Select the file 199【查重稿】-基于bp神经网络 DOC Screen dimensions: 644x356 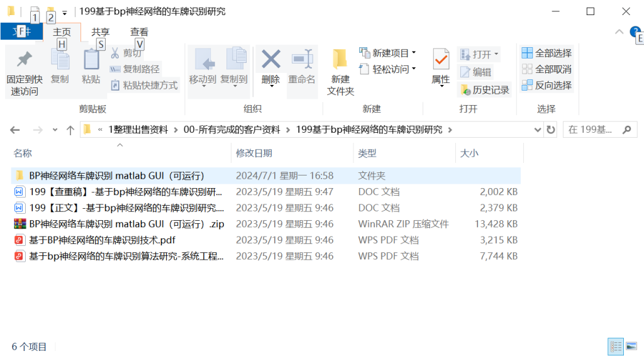[x=266, y=192]
